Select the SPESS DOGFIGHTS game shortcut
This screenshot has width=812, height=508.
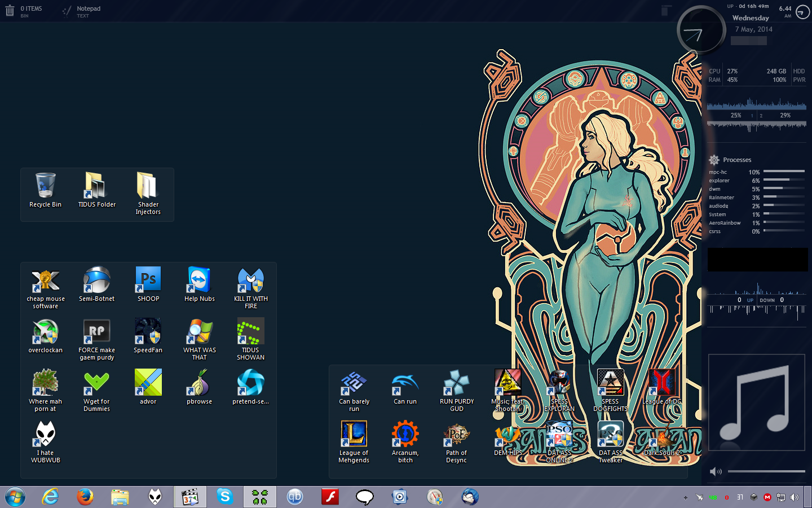tap(611, 391)
